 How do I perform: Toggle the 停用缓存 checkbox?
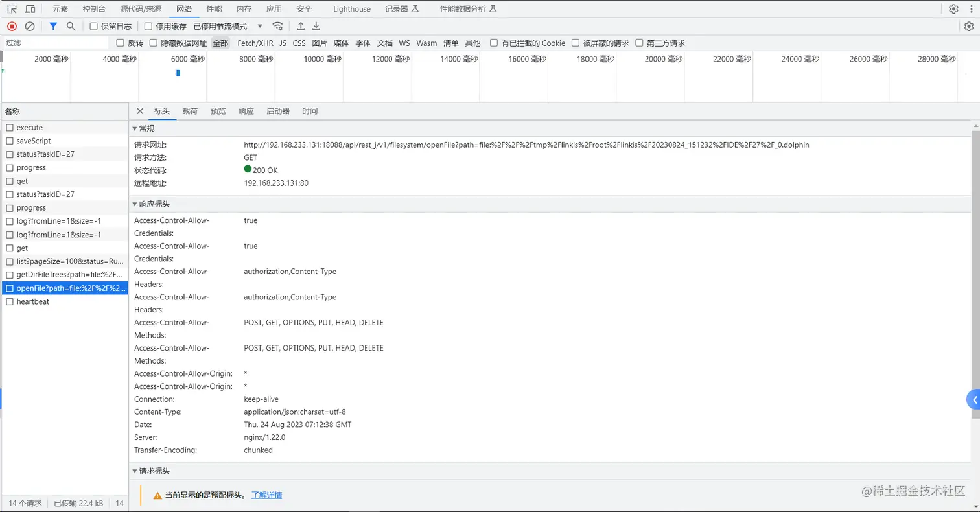tap(148, 27)
